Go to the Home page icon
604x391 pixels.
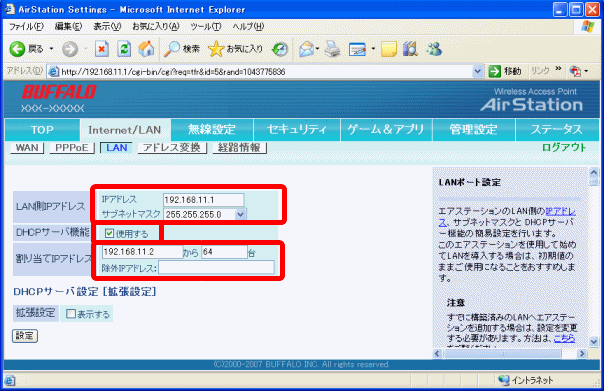pyautogui.click(x=146, y=49)
